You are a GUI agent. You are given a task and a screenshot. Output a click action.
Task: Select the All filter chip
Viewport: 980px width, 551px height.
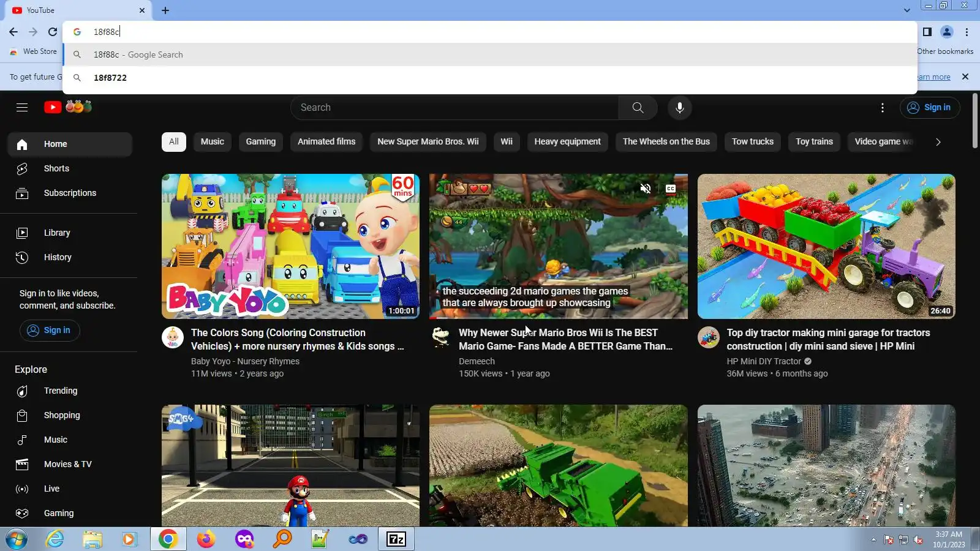(x=174, y=141)
